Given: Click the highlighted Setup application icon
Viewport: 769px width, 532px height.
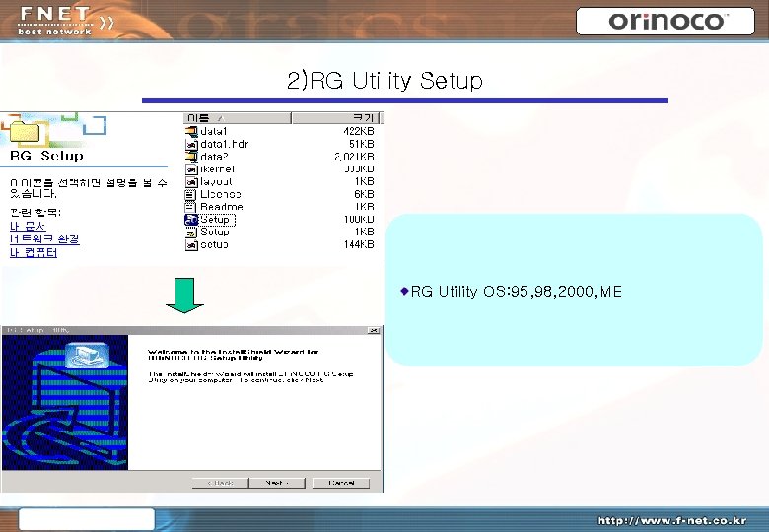Looking at the screenshot, I should (191, 220).
